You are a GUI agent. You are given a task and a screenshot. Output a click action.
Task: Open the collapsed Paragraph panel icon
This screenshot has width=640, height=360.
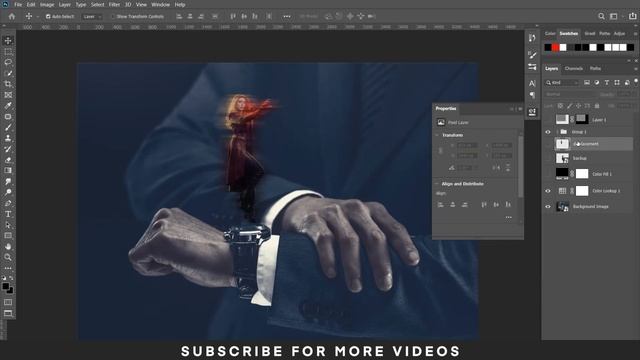point(532,95)
